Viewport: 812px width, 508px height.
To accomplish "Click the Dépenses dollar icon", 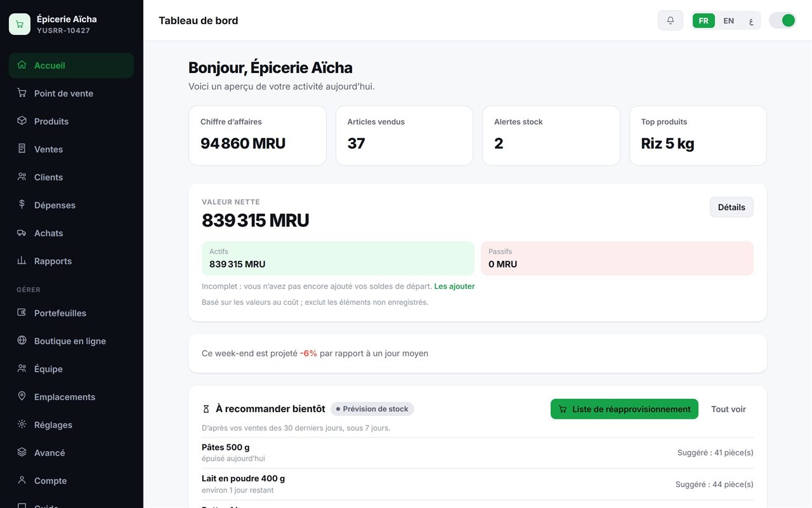I will 22,204.
